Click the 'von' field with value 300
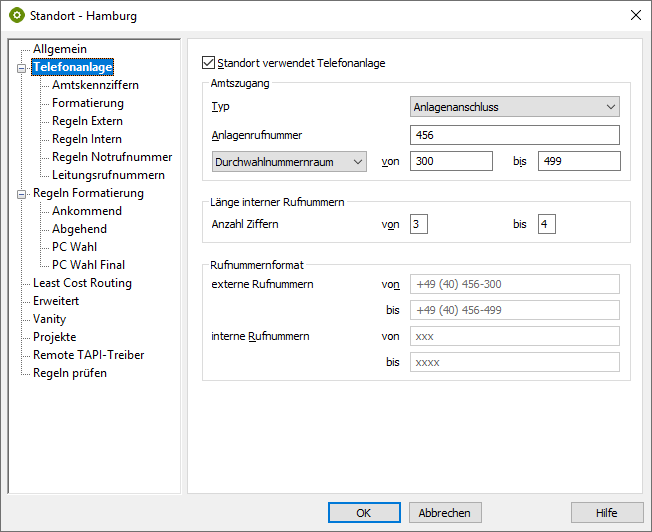 451,161
